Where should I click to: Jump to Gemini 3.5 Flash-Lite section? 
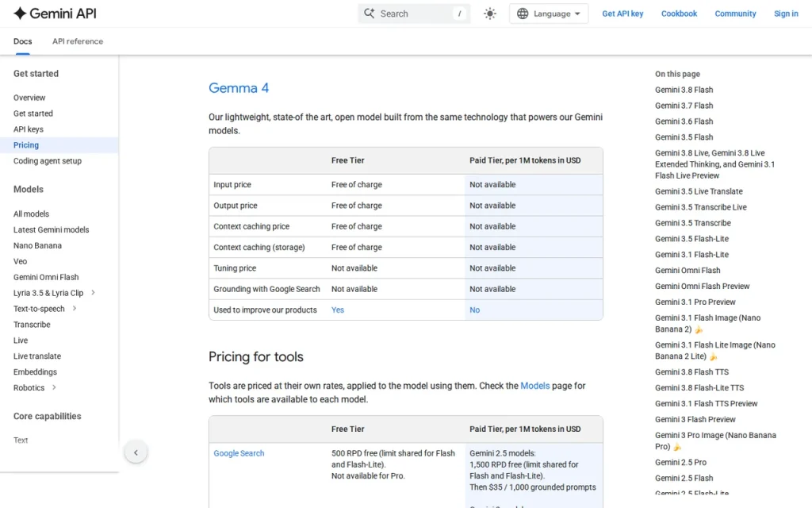click(x=691, y=239)
